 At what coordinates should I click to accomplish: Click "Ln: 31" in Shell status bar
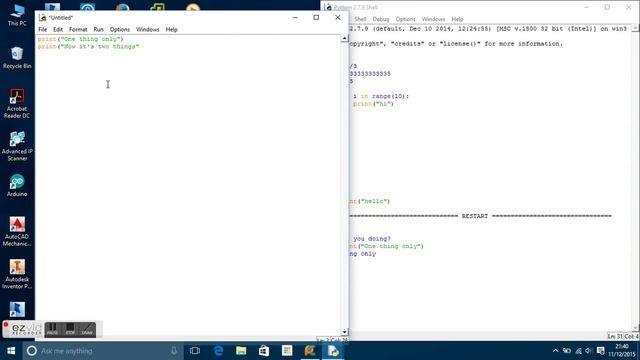[614, 336]
